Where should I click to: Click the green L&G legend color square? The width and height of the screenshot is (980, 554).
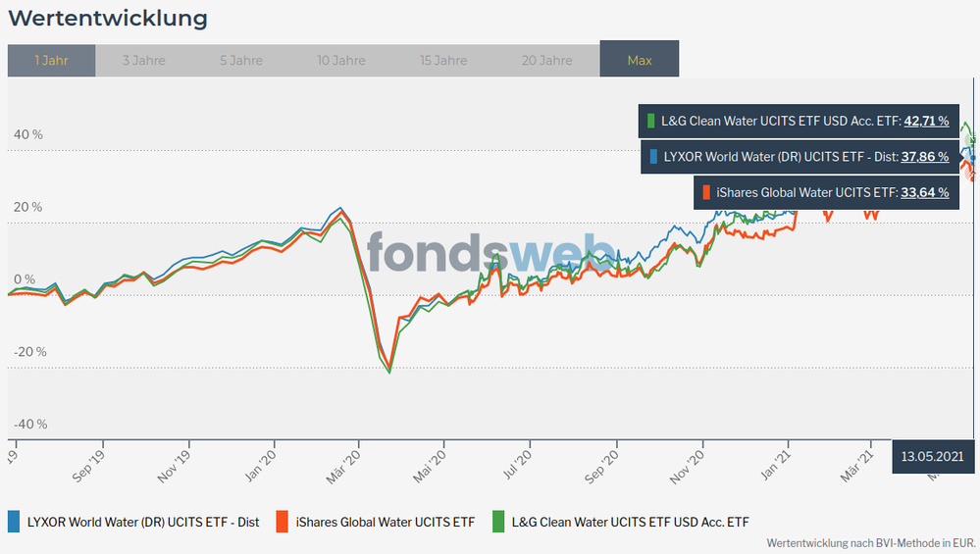pyautogui.click(x=499, y=522)
